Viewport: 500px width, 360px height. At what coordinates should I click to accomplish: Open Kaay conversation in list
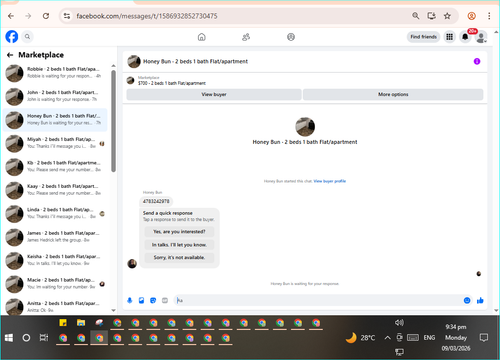tap(55, 190)
